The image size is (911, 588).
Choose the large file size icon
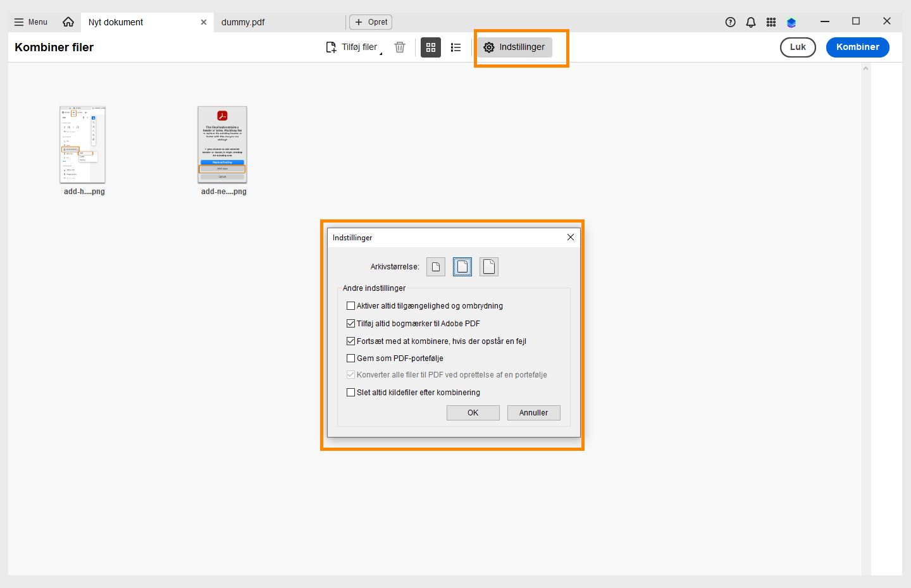489,267
